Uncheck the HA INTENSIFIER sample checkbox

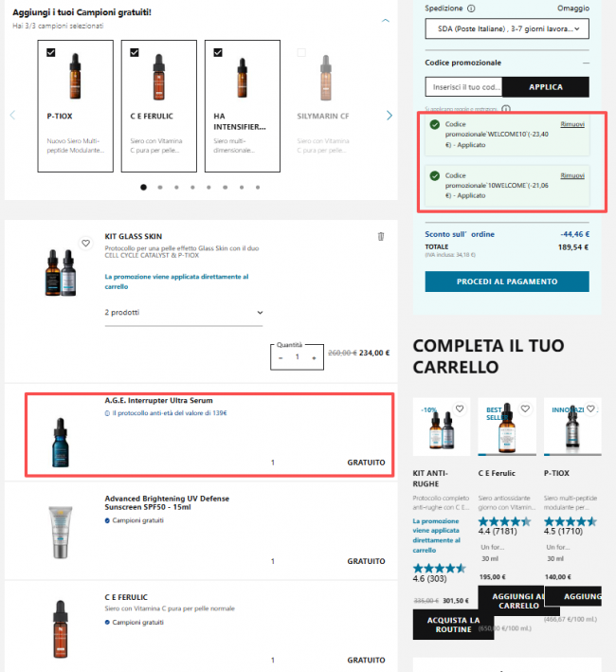pyautogui.click(x=218, y=52)
